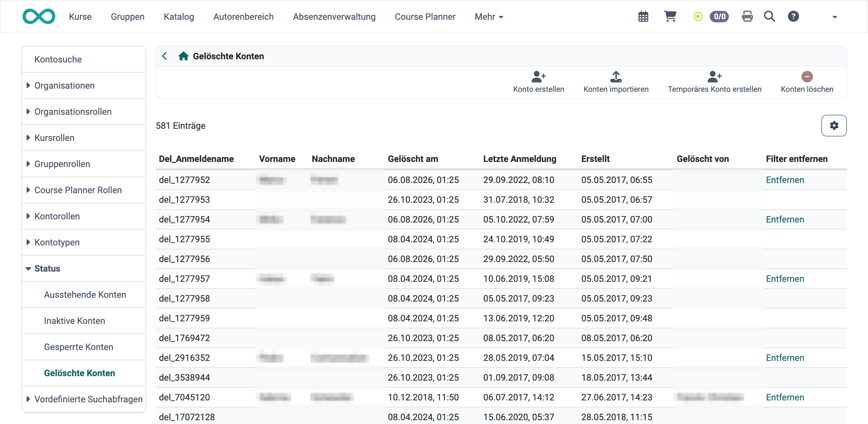
Task: Open the Mehr dropdown menu
Action: point(489,17)
